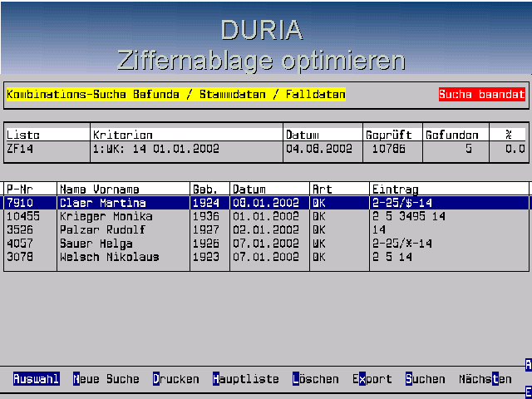Select patient row Claer Martina
This screenshot has height=399, width=532.
266,203
